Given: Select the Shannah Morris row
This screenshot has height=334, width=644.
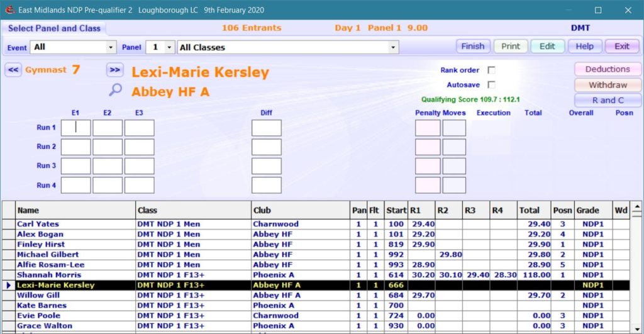Looking at the screenshot, I should [316, 275].
